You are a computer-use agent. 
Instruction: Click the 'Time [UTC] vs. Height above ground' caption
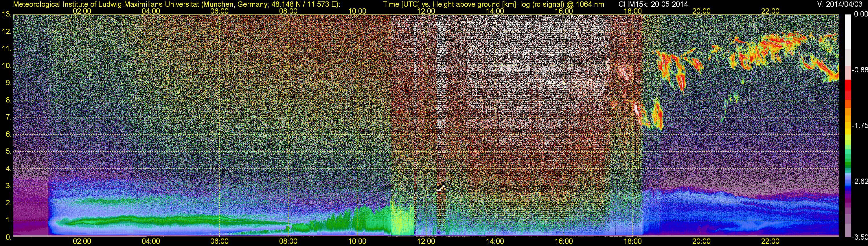pyautogui.click(x=494, y=5)
